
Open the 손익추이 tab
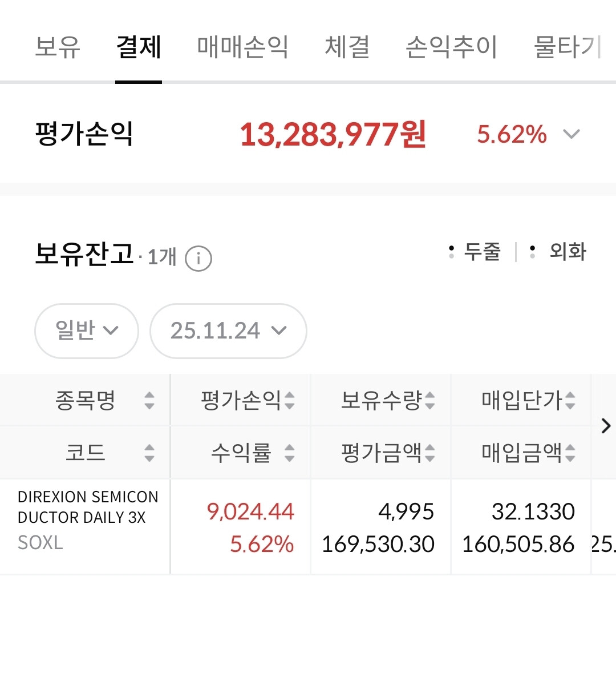[x=452, y=47]
